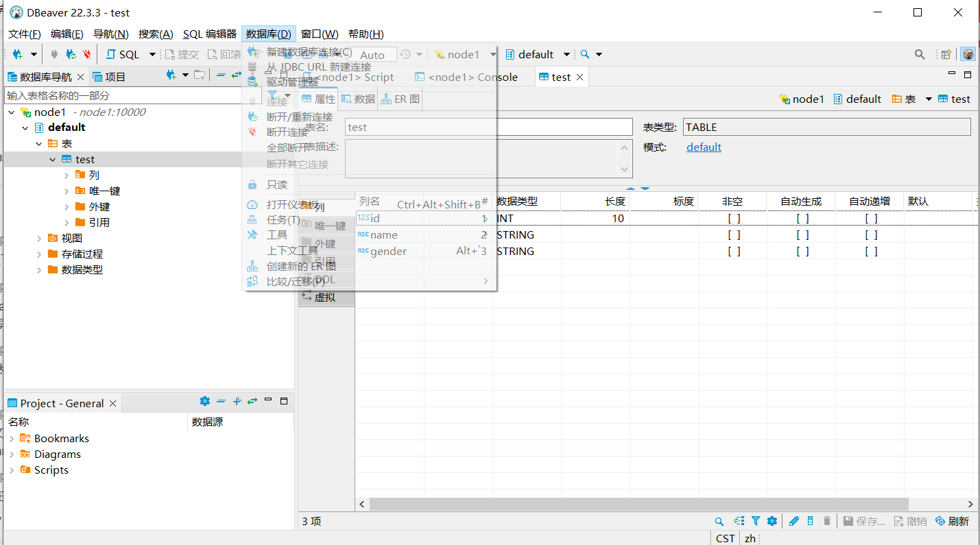The height and width of the screenshot is (545, 980).
Task: Select the Diagrams folder in Project panel
Action: (x=51, y=455)
